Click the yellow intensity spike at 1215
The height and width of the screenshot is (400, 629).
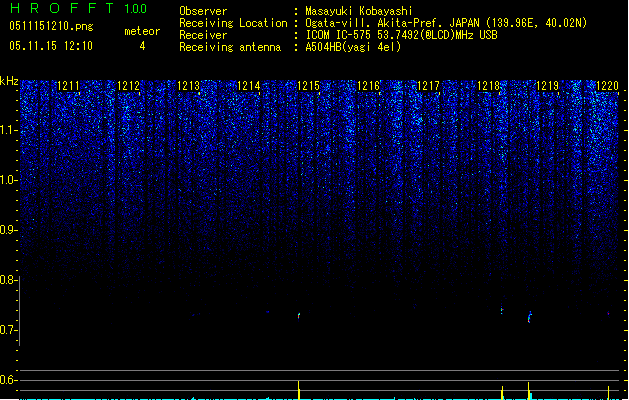tap(299, 390)
